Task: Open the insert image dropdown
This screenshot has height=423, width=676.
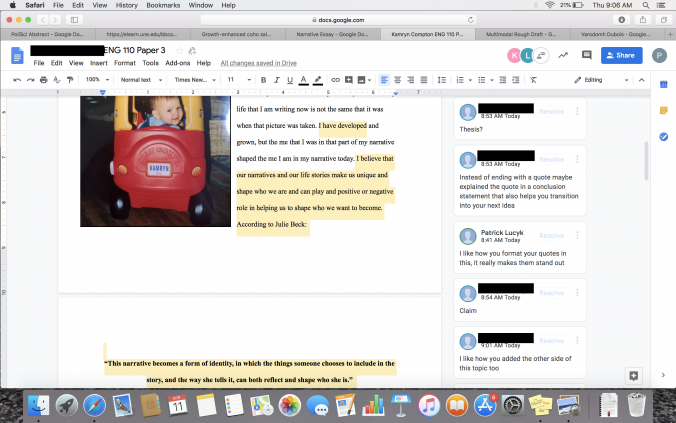Action: [364, 80]
